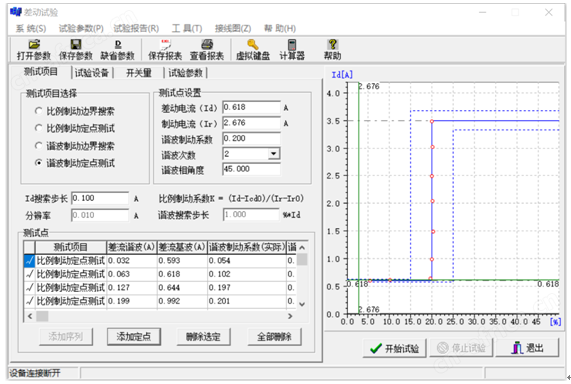Click the 制动电流 (Ir) input field
571x384 pixels.
[x=251, y=123]
